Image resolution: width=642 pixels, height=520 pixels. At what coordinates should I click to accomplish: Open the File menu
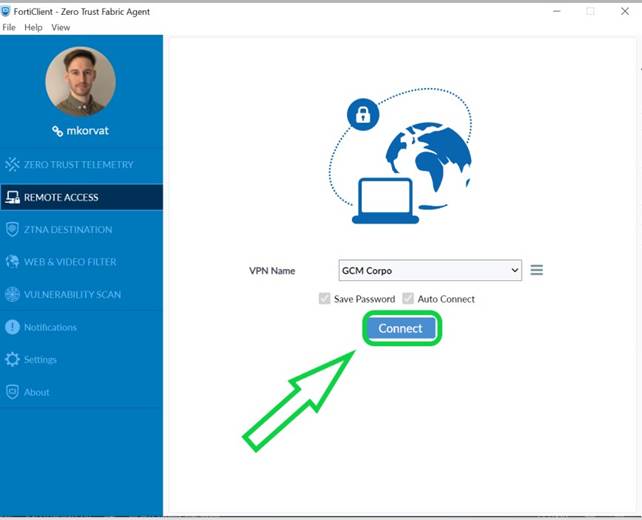(9, 27)
